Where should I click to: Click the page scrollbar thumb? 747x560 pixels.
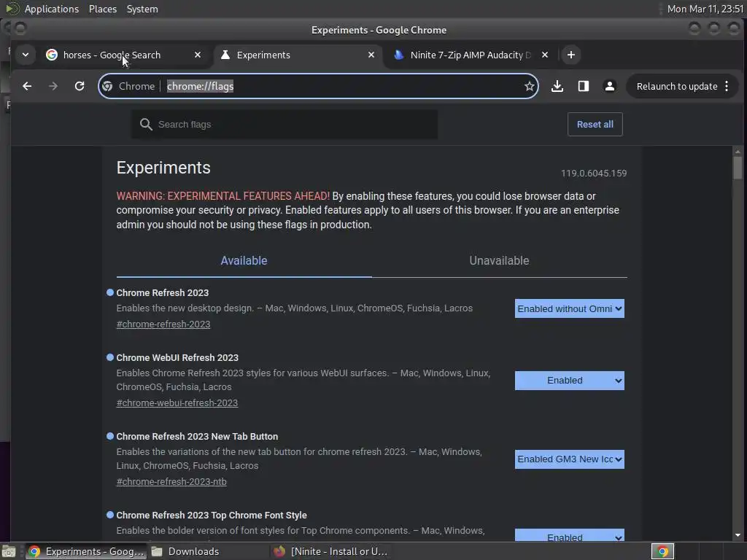point(738,167)
